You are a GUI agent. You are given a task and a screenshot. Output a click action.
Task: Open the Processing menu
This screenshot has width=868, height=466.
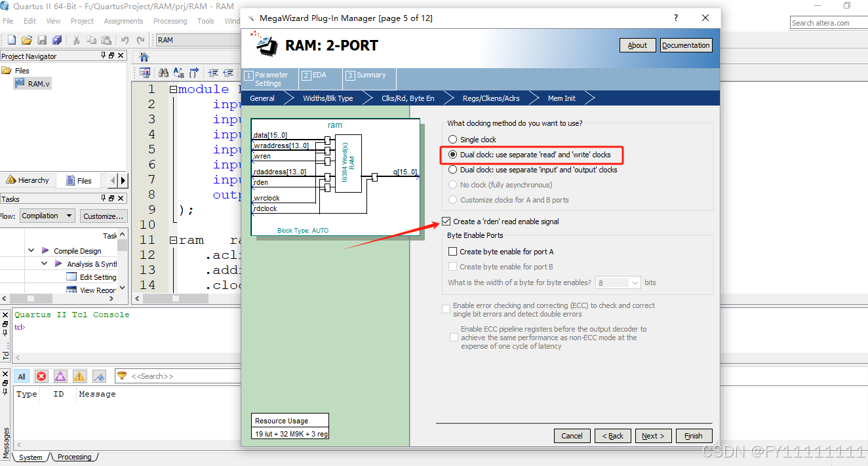[x=170, y=21]
